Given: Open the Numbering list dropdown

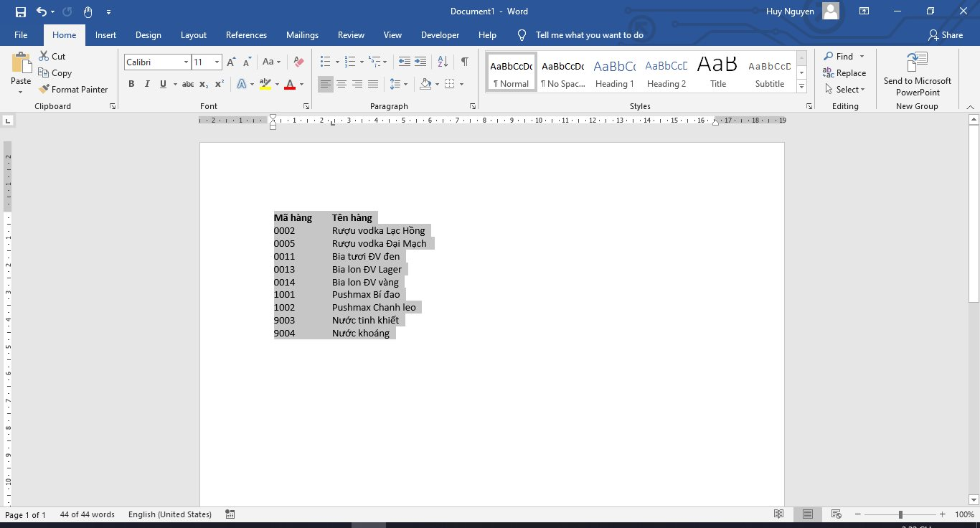Looking at the screenshot, I should pyautogui.click(x=360, y=62).
